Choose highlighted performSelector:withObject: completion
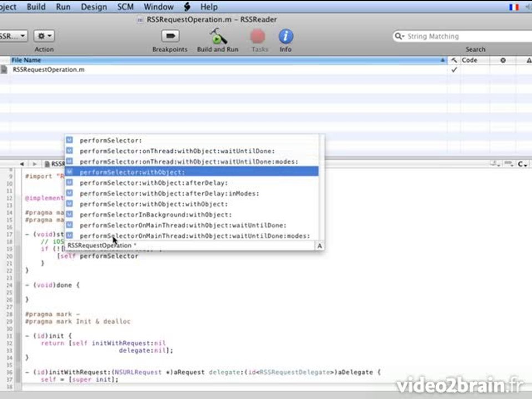 tap(192, 172)
